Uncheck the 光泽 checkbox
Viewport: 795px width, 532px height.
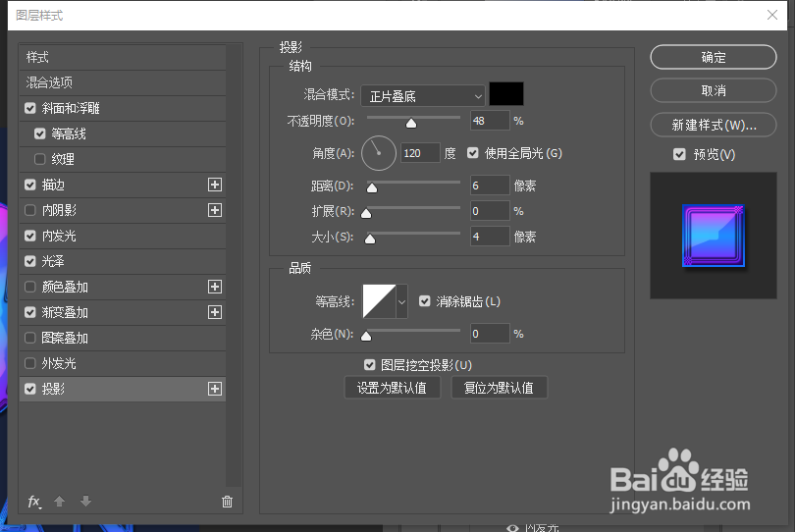pyautogui.click(x=30, y=261)
